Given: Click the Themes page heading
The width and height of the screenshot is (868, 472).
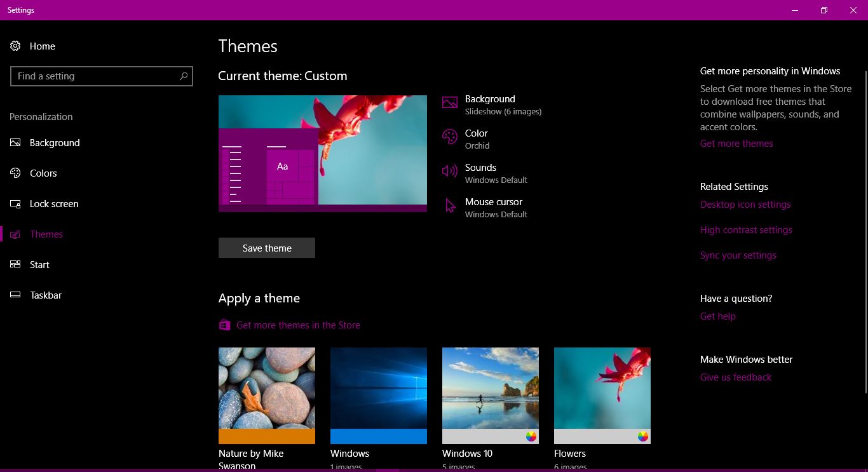Looking at the screenshot, I should (x=248, y=46).
